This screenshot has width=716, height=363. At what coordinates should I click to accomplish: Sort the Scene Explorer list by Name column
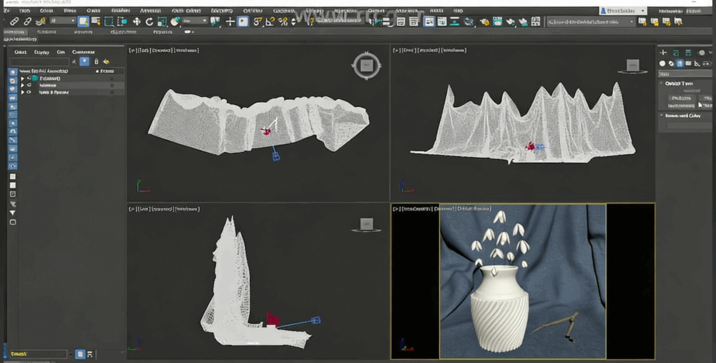tap(44, 71)
